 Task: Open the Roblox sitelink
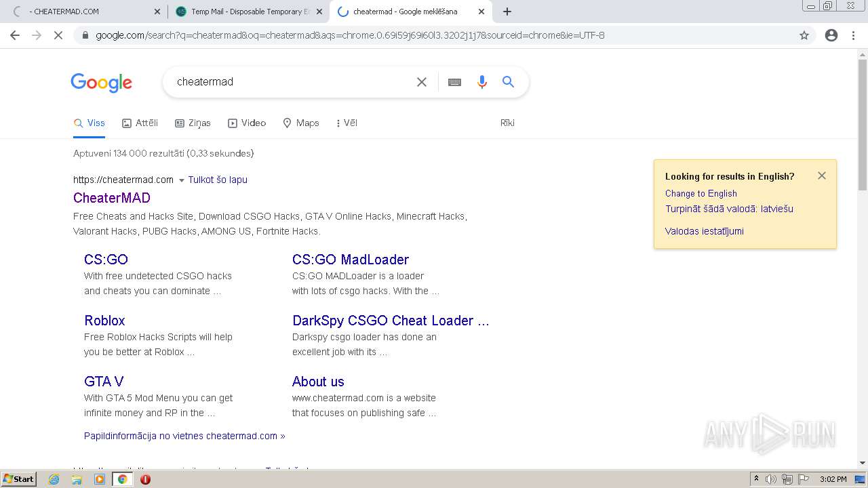point(104,321)
